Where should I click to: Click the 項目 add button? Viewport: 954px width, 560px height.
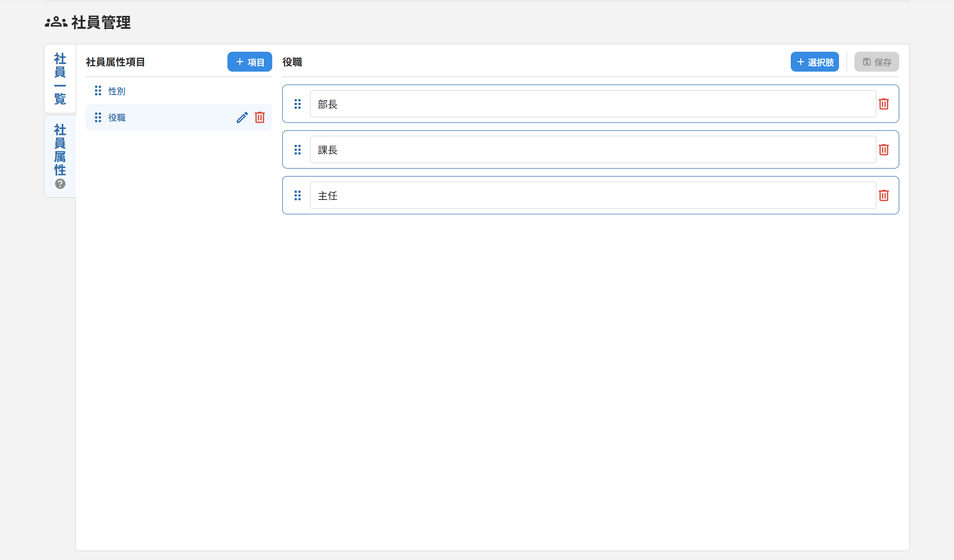(x=249, y=62)
